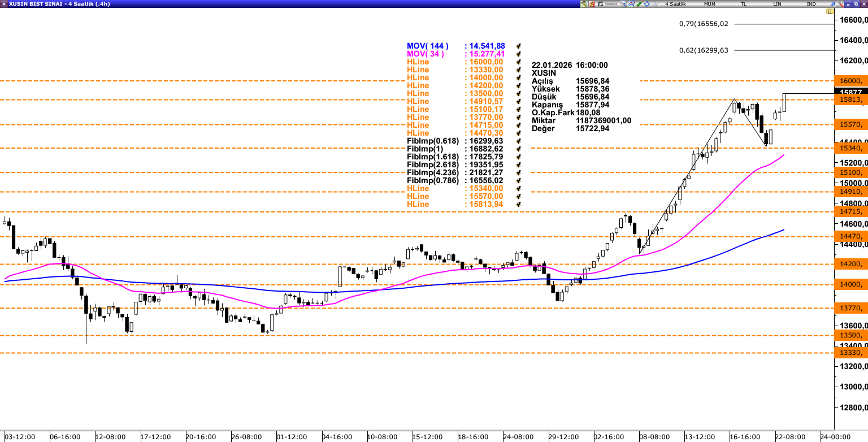Image resolution: width=868 pixels, height=442 pixels.
Task: Open the wrench and screwdriver settings icon
Action: pos(840,4)
